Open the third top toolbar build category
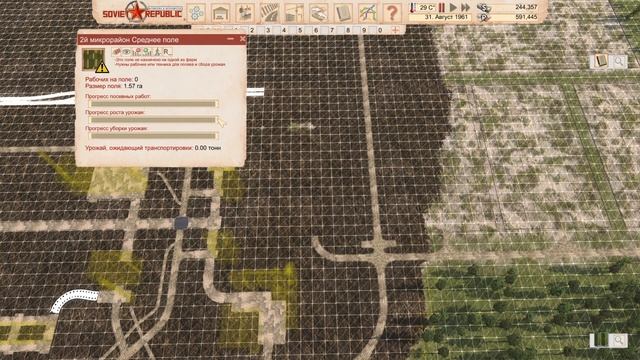The width and height of the screenshot is (640, 360). click(245, 13)
